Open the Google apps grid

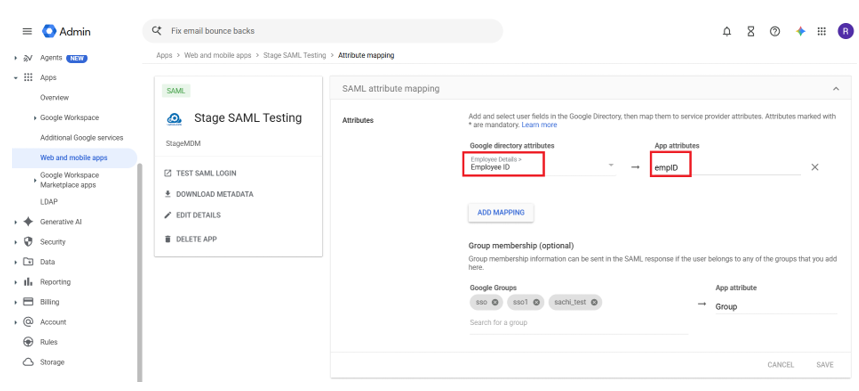coord(821,31)
